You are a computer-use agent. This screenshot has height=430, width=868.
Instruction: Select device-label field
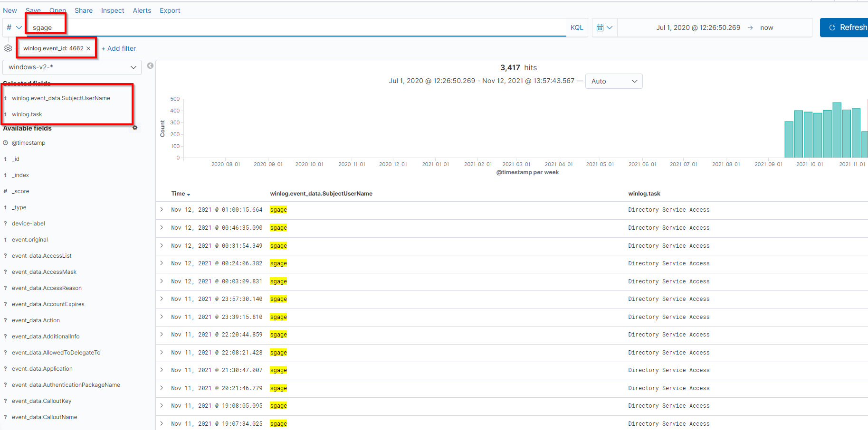[x=29, y=224]
